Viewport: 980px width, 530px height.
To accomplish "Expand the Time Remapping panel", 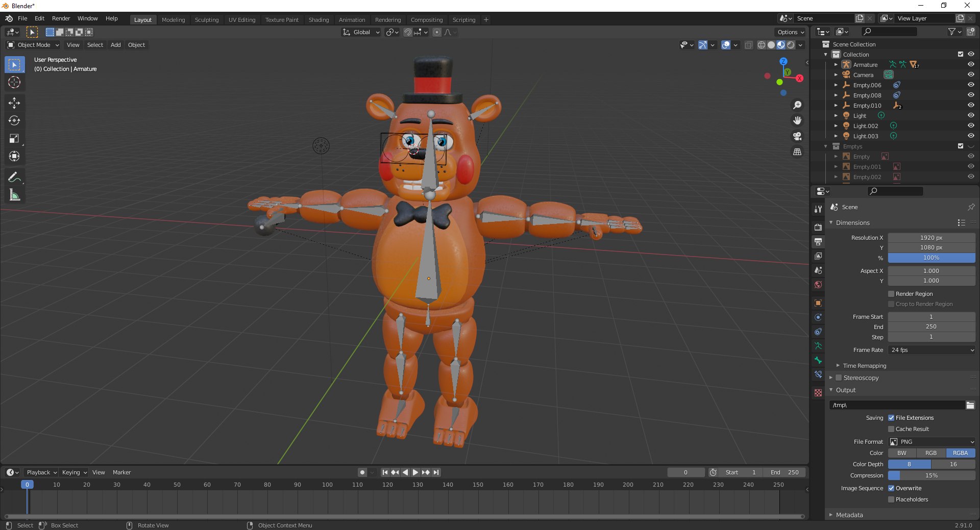I will click(864, 366).
